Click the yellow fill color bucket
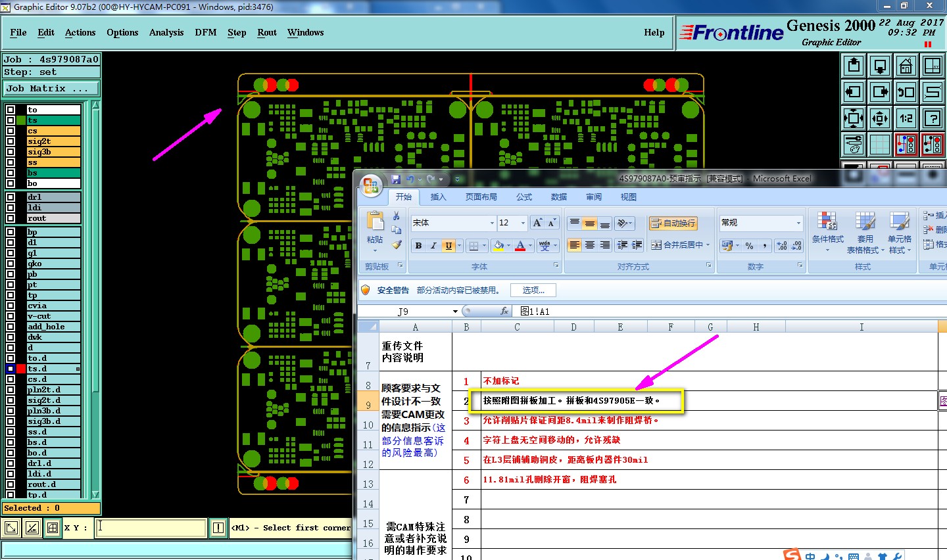 click(x=498, y=245)
